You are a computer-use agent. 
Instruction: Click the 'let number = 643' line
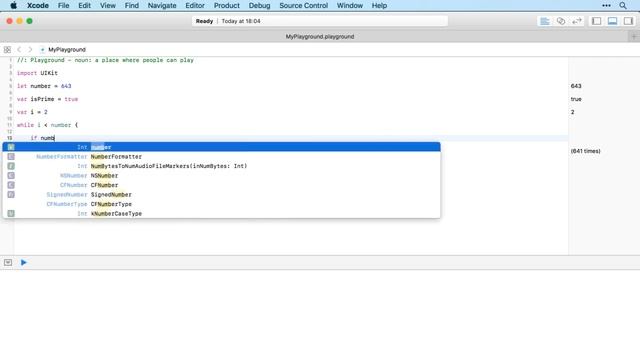coord(44,86)
